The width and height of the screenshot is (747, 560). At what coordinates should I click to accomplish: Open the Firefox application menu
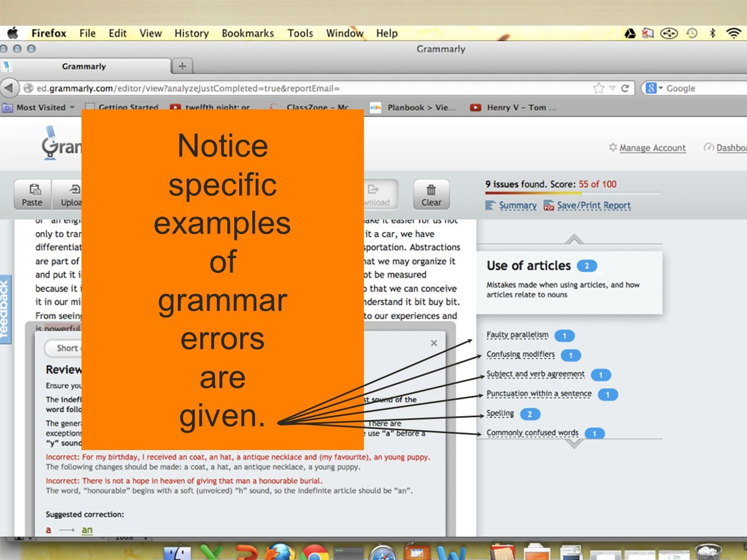[49, 33]
